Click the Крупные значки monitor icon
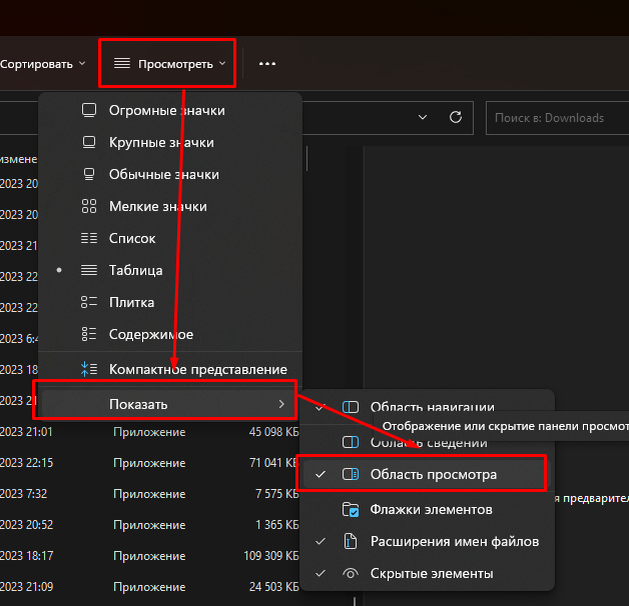Image resolution: width=629 pixels, height=606 pixels. point(89,142)
